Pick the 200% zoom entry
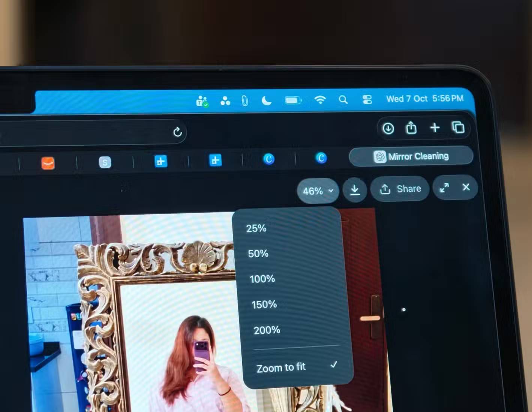This screenshot has height=412, width=532. click(267, 330)
